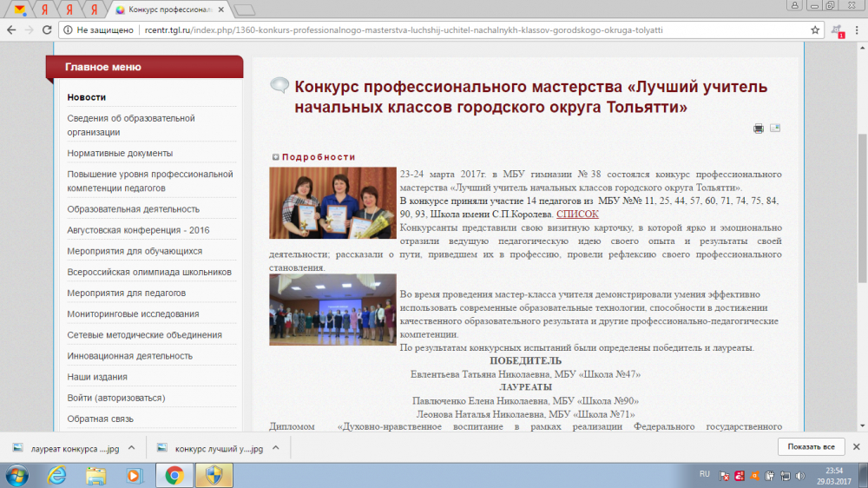Click the 'Подробности' heading
The height and width of the screenshot is (488, 868).
pos(319,157)
